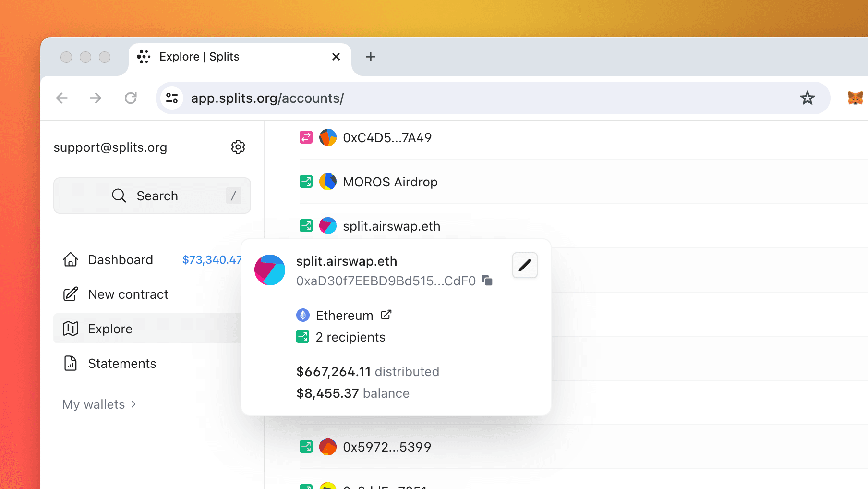The image size is (868, 489).
Task: Copy the 0xaD30f7EEBD9Bd515 contract address
Action: (x=487, y=281)
